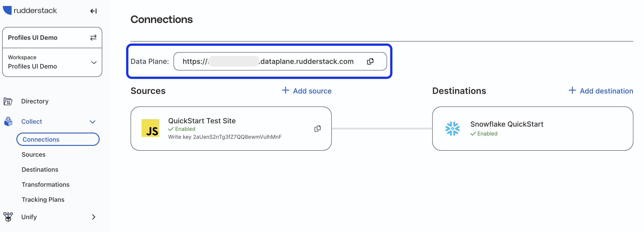Open the QuickStart Test Site source
Screen dimensions: 644x232
(x=231, y=129)
